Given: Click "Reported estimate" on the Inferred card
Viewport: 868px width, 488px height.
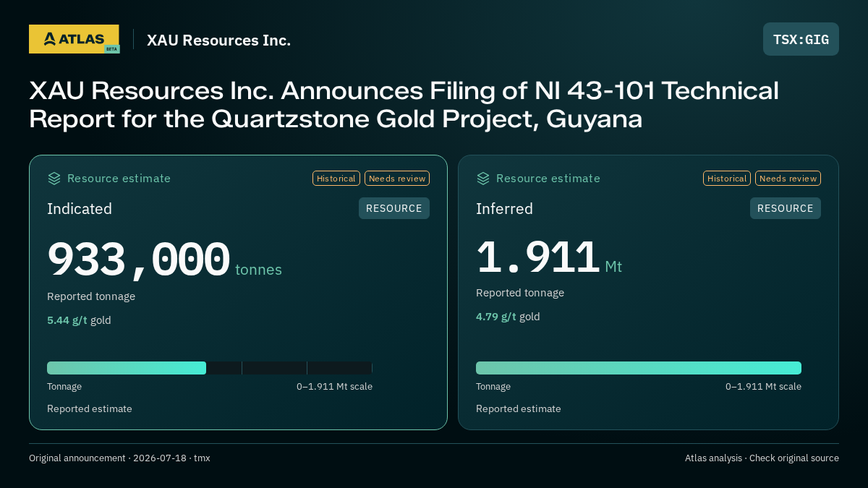Looking at the screenshot, I should tap(519, 409).
